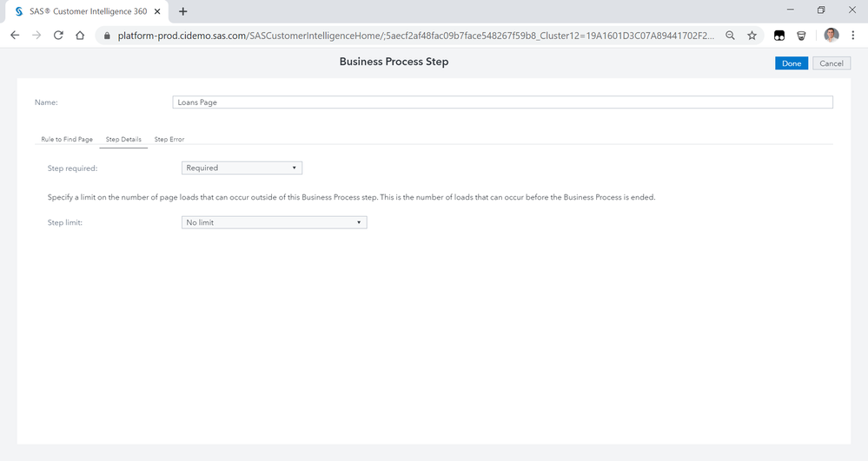
Task: Open the Step Error tab
Action: point(169,139)
